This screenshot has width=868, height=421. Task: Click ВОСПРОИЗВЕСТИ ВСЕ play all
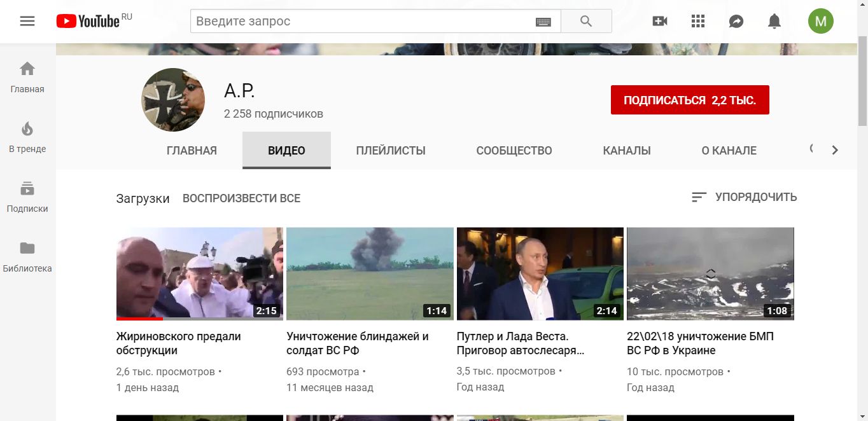[x=241, y=198]
